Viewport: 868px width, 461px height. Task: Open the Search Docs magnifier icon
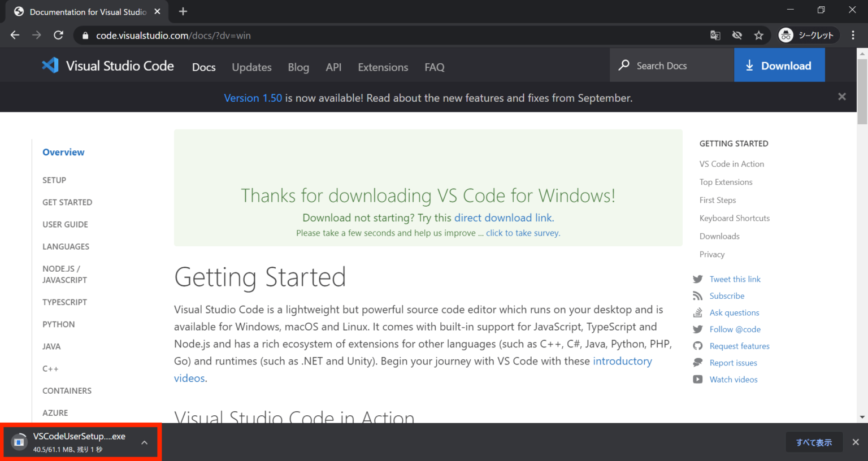pos(624,65)
